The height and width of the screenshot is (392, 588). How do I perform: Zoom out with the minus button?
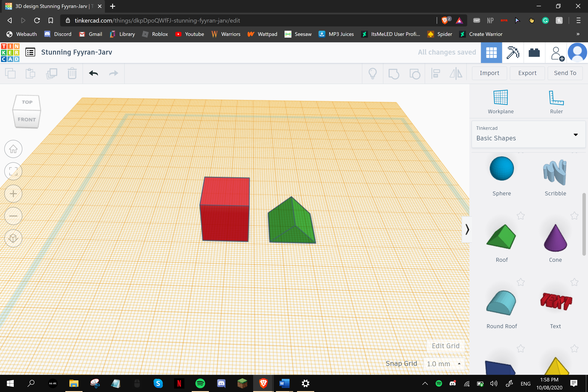point(13,216)
